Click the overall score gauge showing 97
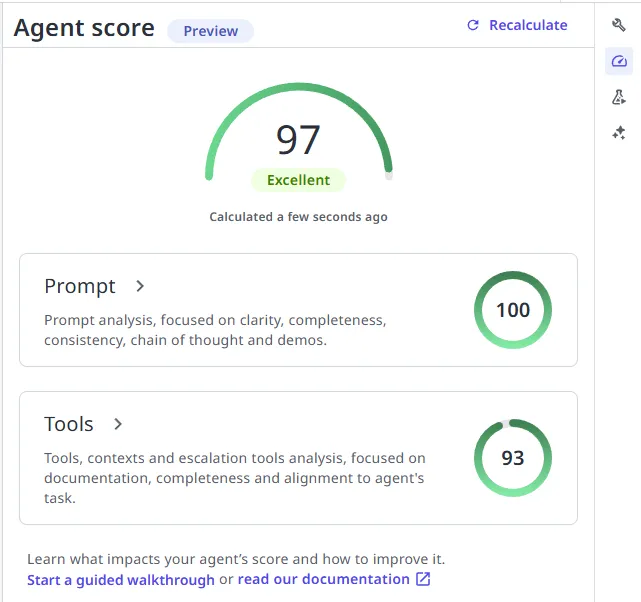The width and height of the screenshot is (641, 602). pyautogui.click(x=298, y=133)
